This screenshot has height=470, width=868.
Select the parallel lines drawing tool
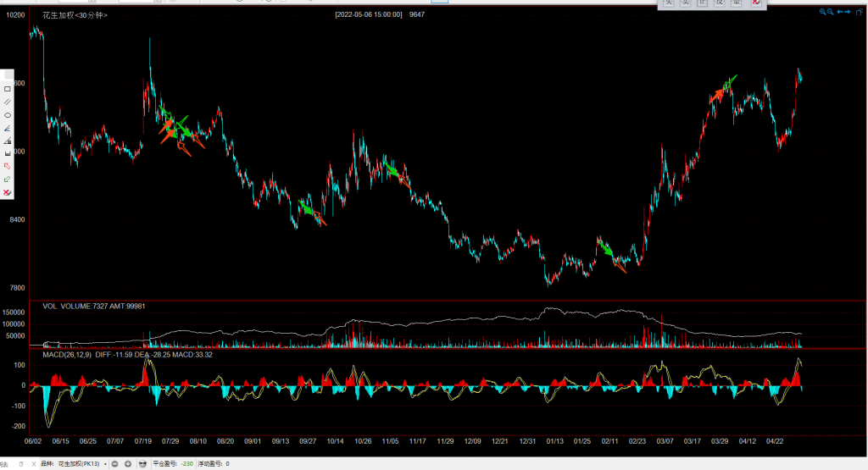(x=8, y=102)
